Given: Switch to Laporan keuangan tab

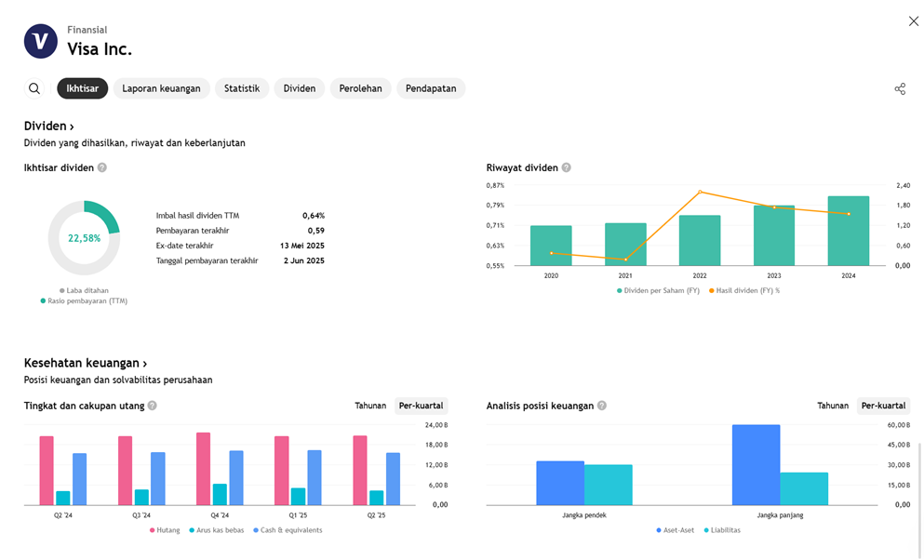Looking at the screenshot, I should (162, 88).
